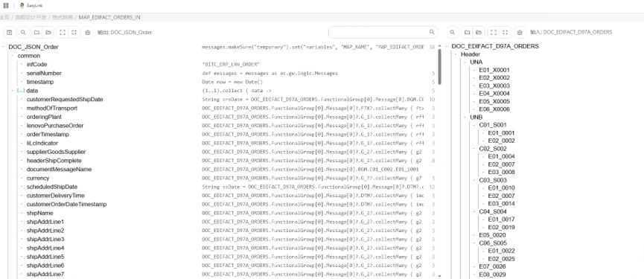Screen dimensions: 644x279
Task: Open the app grid menu in top-left corner
Action: pos(6,5)
